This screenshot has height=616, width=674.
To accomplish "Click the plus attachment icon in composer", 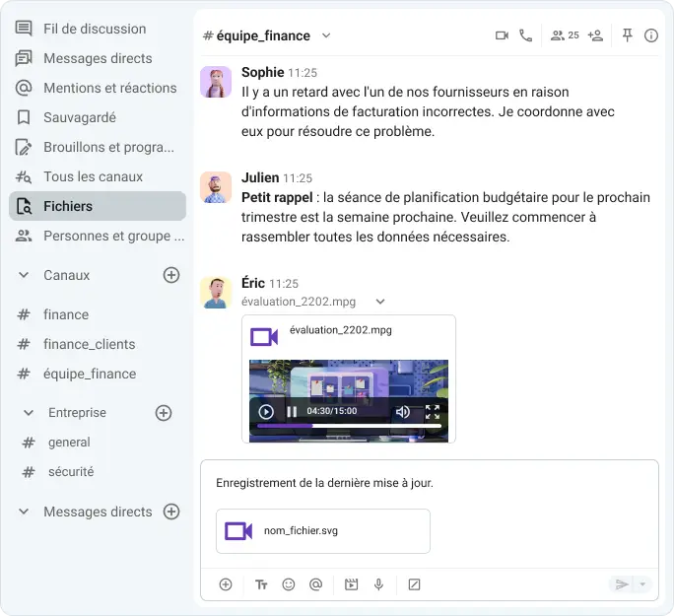I will 226,584.
